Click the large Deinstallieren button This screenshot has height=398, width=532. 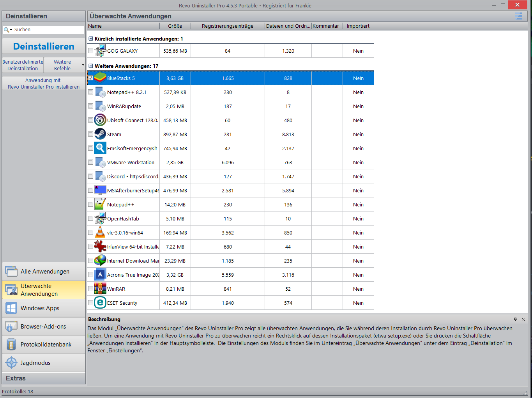(x=44, y=46)
